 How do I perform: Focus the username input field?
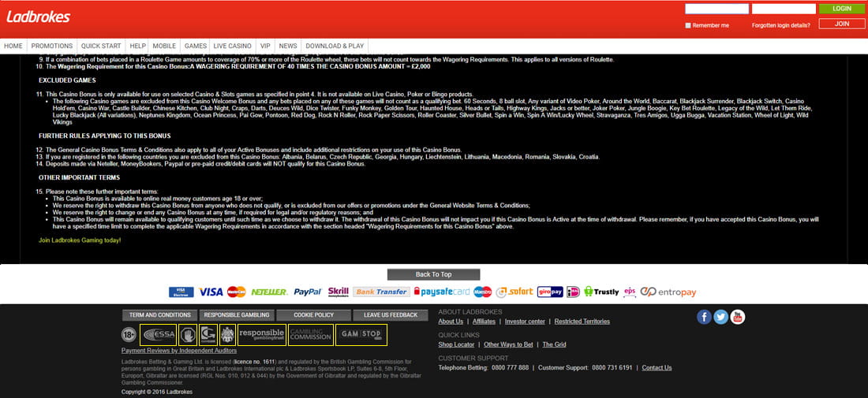(x=716, y=9)
